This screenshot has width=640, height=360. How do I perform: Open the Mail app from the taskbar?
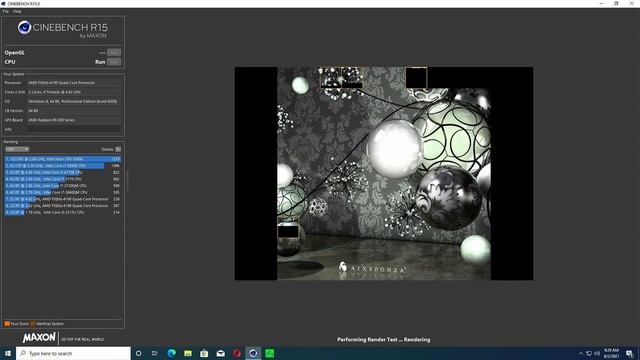click(220, 353)
